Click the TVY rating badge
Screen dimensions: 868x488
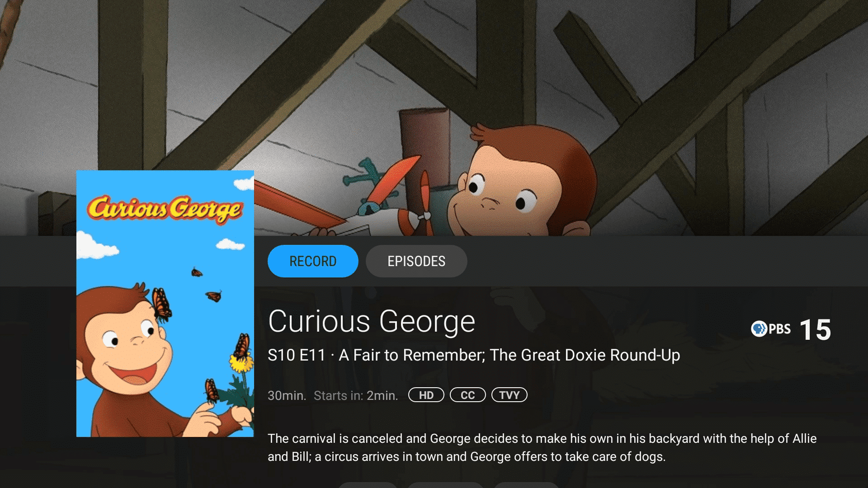click(509, 395)
